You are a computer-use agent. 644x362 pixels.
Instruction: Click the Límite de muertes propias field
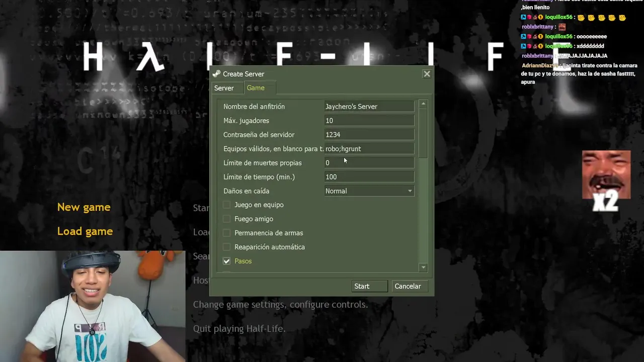tap(369, 163)
